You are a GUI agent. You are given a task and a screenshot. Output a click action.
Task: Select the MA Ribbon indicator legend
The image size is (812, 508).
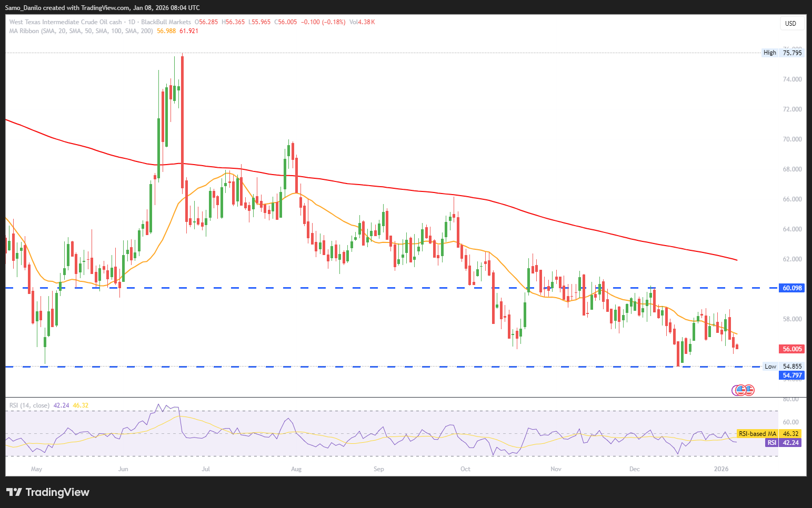click(x=81, y=31)
